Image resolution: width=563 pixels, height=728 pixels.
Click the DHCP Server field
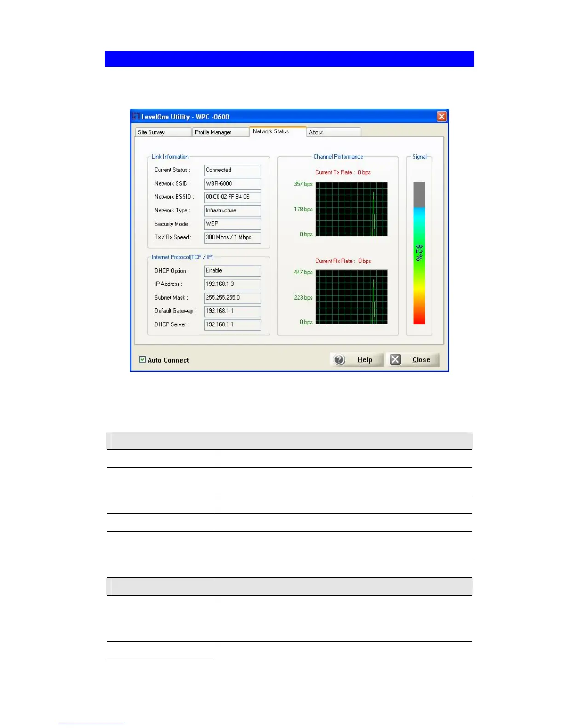(x=233, y=325)
